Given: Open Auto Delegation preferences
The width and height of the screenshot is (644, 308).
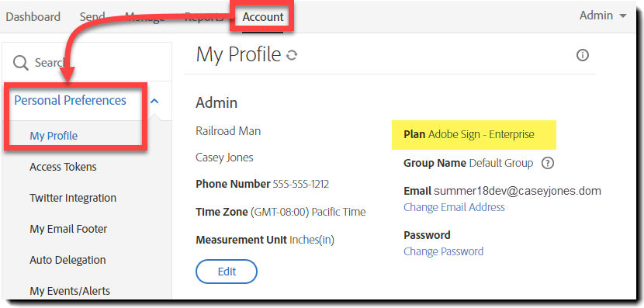Looking at the screenshot, I should pyautogui.click(x=68, y=260).
